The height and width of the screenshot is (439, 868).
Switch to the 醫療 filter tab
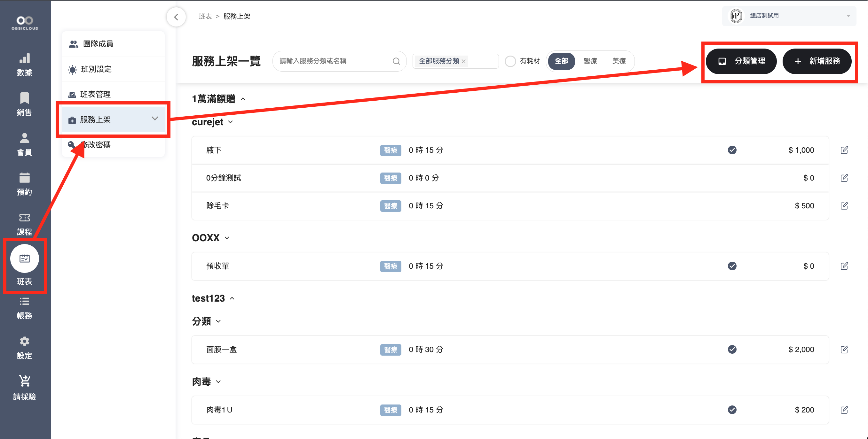pos(590,61)
